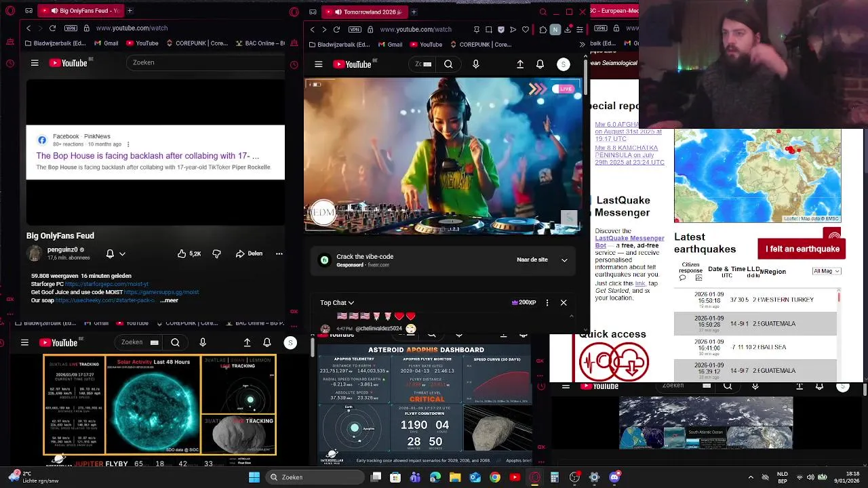Open new tab next to Big OnlyFans Feud tab

pyautogui.click(x=130, y=11)
